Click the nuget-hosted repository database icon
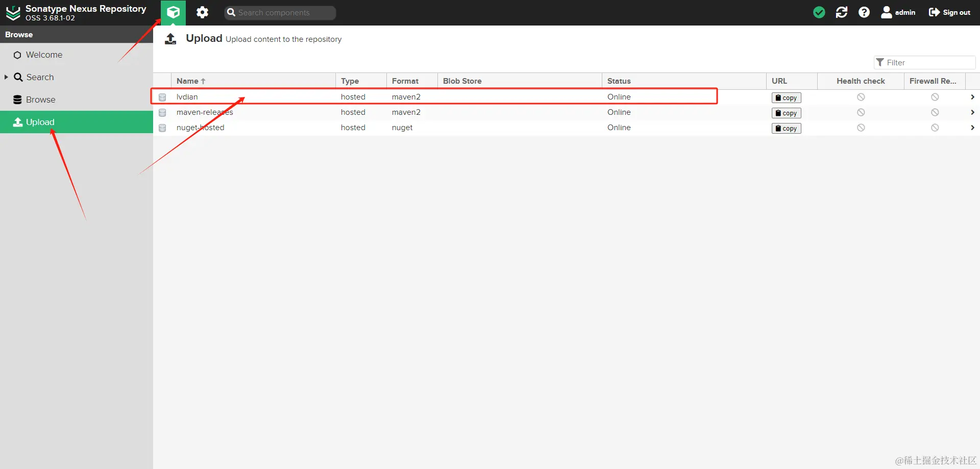The width and height of the screenshot is (980, 469). 162,128
